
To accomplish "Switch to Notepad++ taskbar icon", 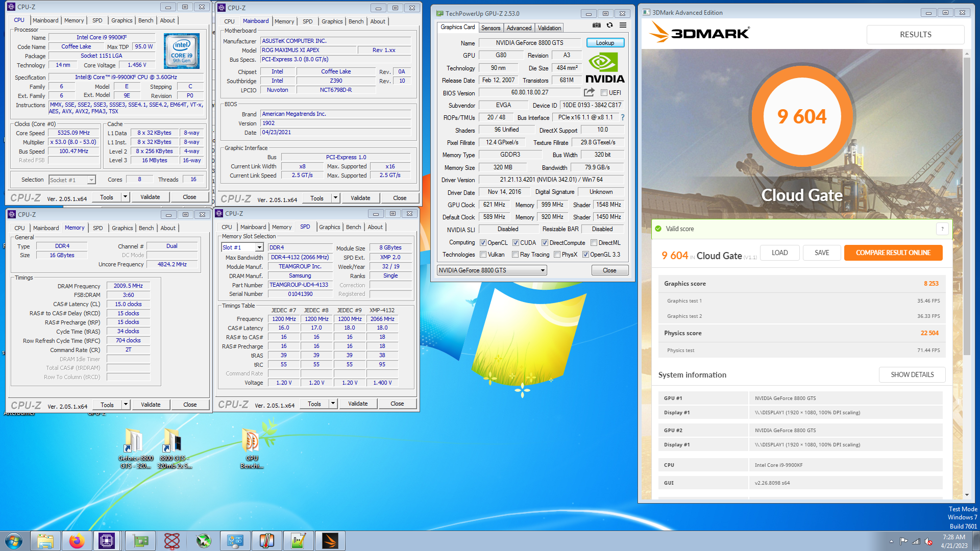I will 299,541.
